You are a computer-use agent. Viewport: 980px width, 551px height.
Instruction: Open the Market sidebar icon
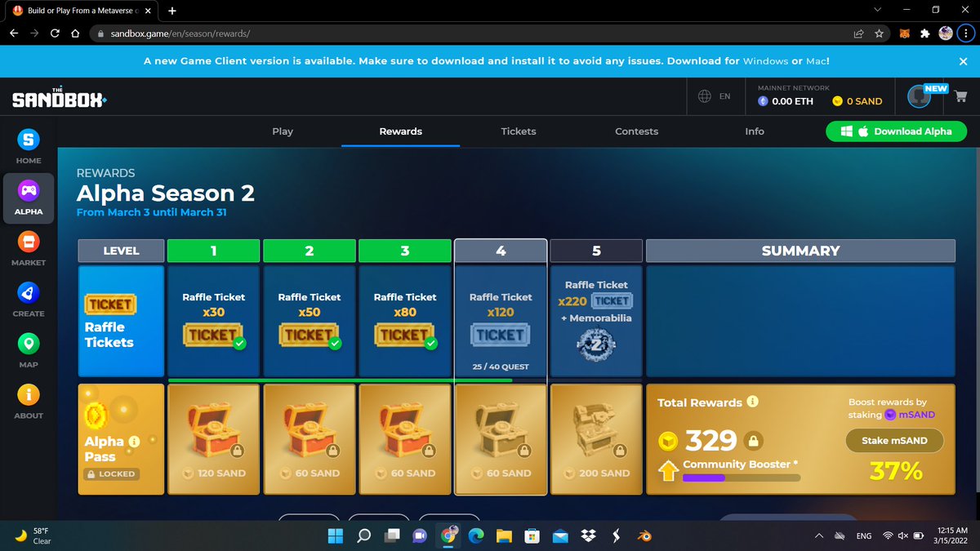(x=29, y=242)
